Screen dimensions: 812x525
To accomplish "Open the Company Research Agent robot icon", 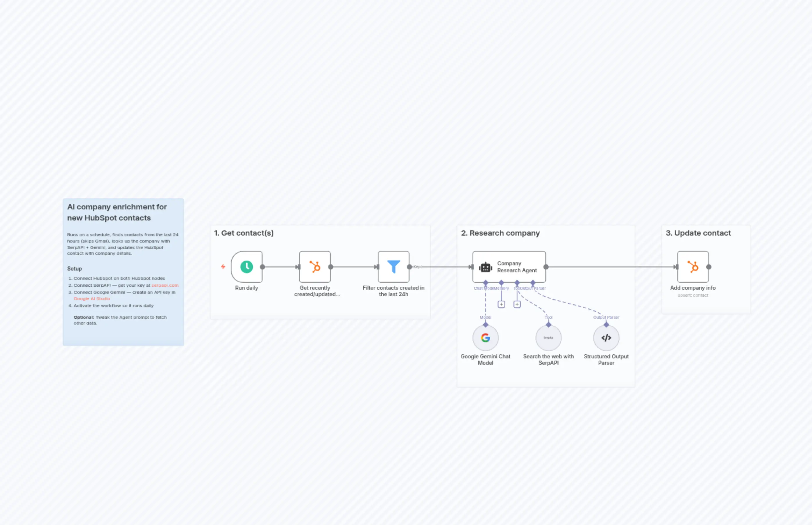I will tap(485, 267).
